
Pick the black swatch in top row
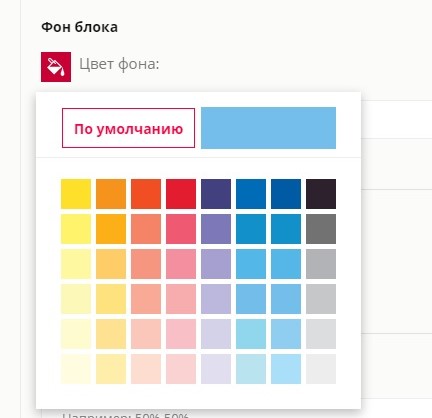[x=321, y=194]
